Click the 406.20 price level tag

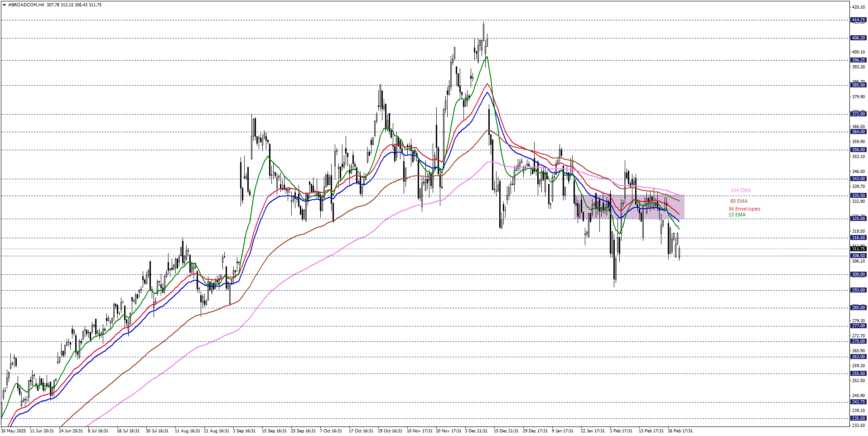coord(858,38)
